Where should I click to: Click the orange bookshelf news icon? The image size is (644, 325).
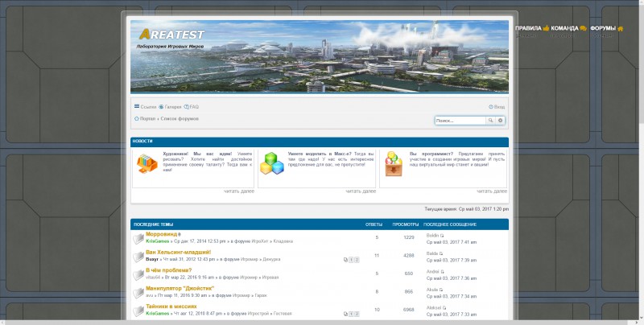147,163
